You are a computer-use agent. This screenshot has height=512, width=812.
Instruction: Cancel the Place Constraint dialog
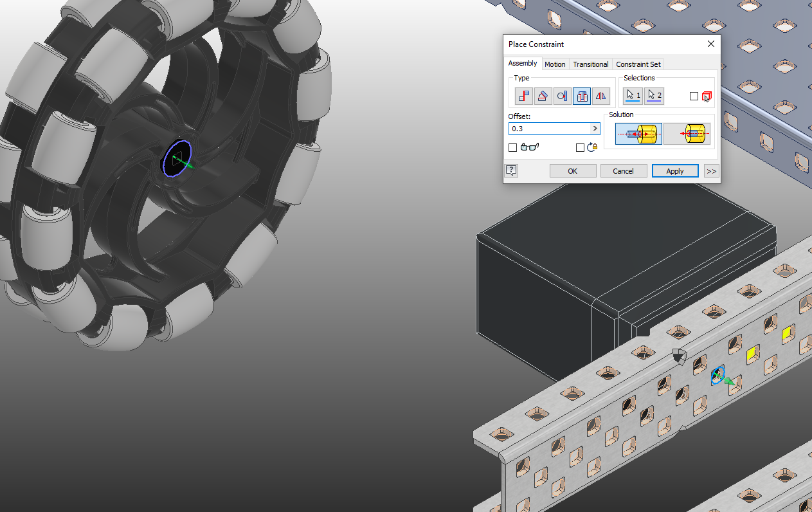624,171
